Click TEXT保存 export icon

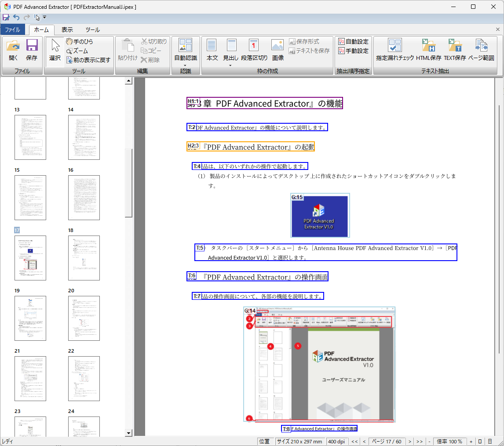click(x=455, y=50)
